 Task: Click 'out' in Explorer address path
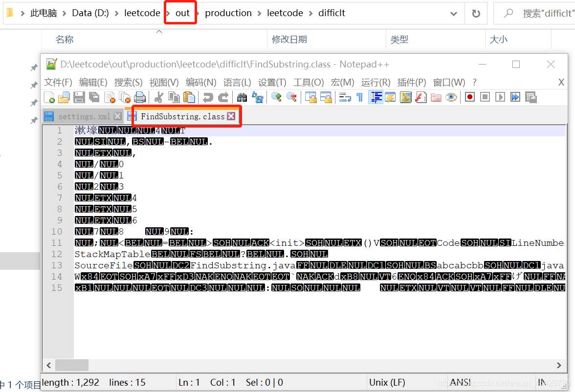[182, 13]
